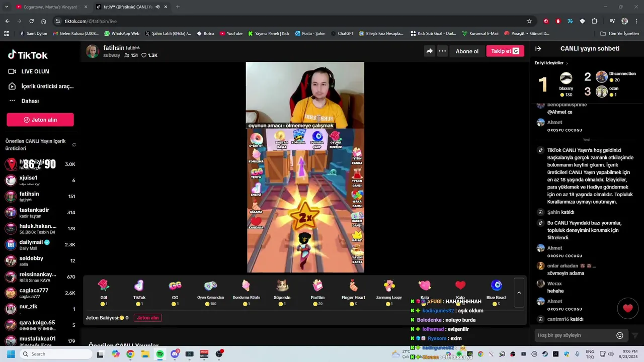Image resolution: width=644 pixels, height=362 pixels.
Task: Send the Blue Bead gift
Action: click(496, 292)
